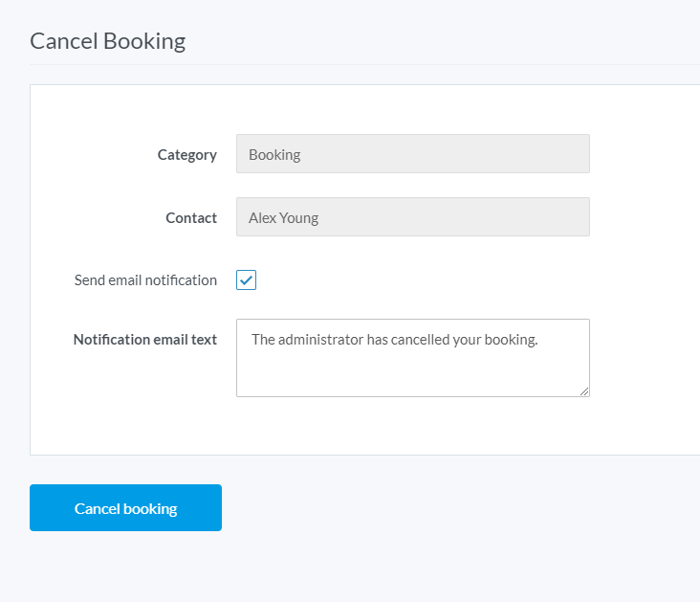
Task: Click the empty right end of Contact field
Action: pos(536,217)
